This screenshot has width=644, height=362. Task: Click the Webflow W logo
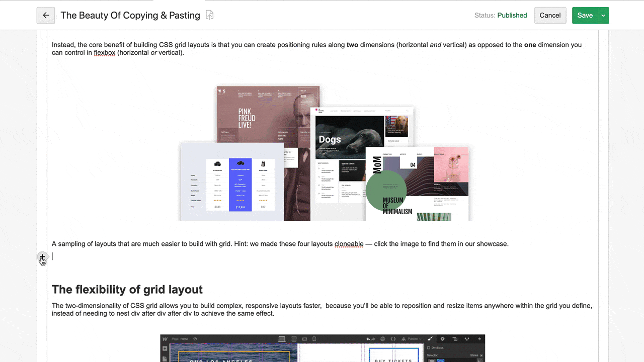166,338
